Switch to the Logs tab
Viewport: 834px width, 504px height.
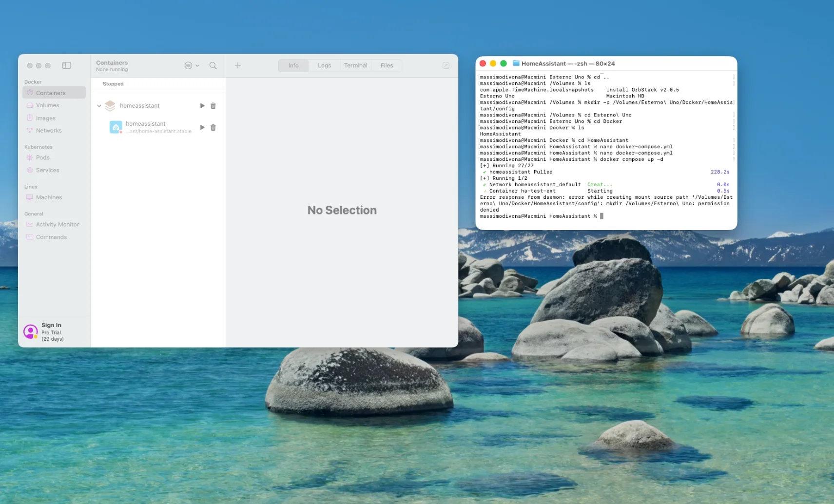coord(324,65)
